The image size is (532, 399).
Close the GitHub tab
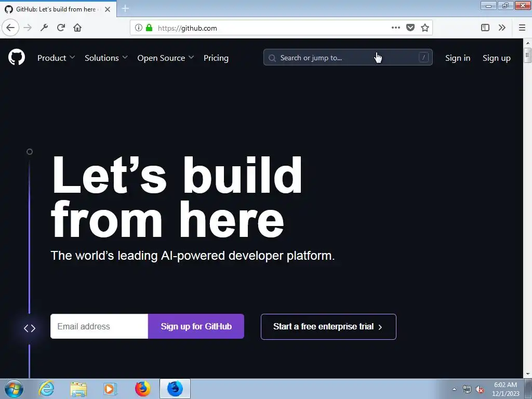tap(108, 9)
